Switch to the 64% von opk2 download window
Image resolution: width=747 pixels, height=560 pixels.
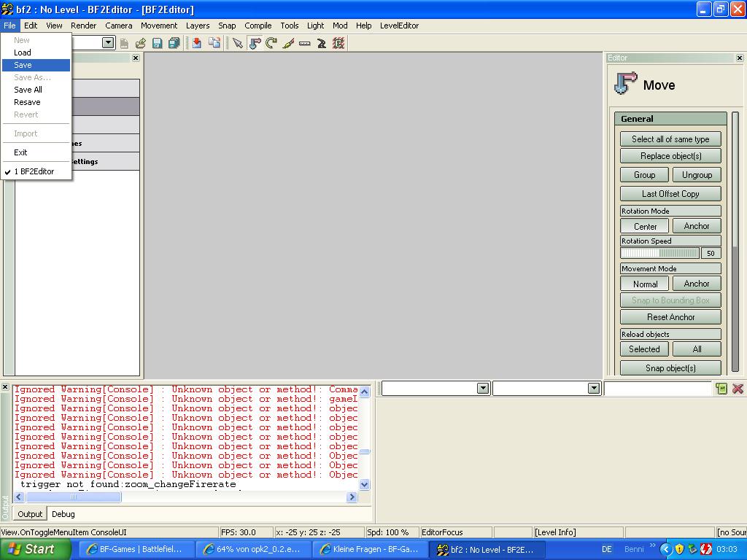(252, 549)
